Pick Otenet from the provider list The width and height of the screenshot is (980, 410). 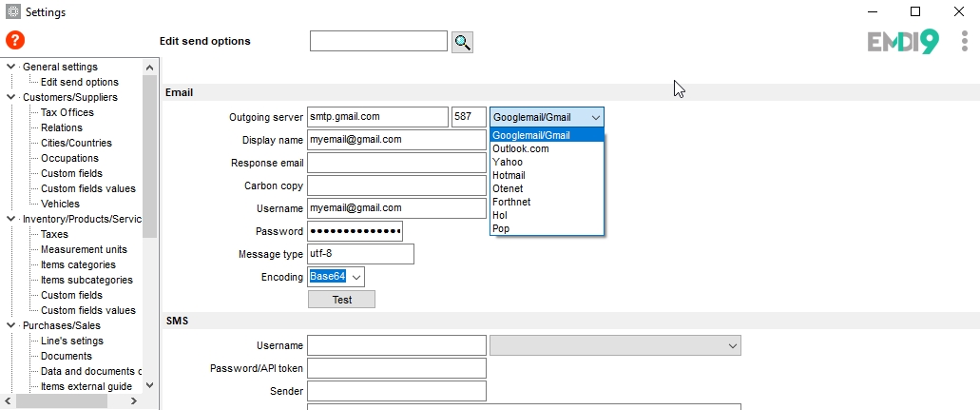(547, 188)
